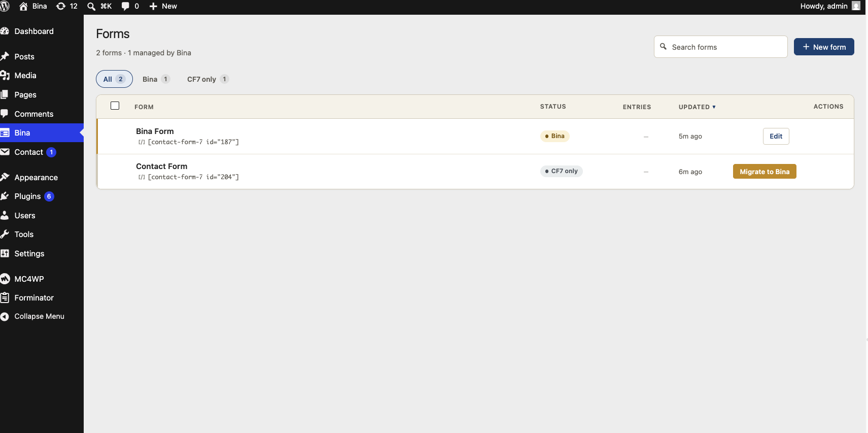The image size is (868, 433).
Task: Open the updates icon showing 12
Action: [x=61, y=6]
